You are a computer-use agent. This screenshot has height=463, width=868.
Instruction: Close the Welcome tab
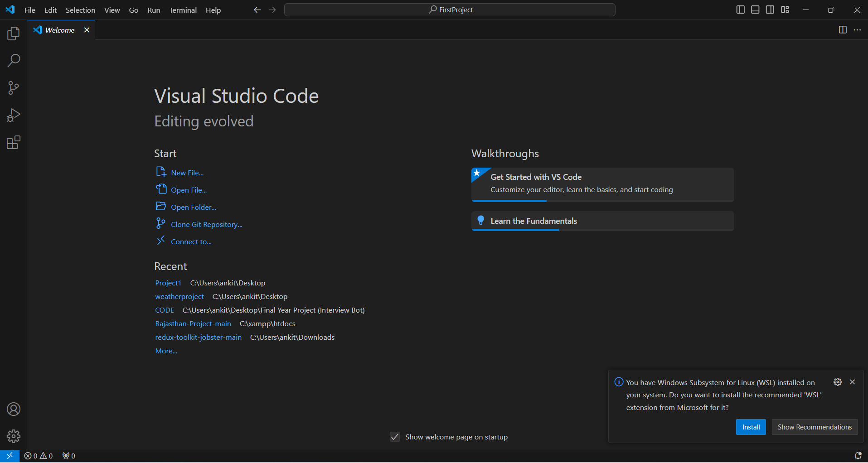(x=87, y=30)
